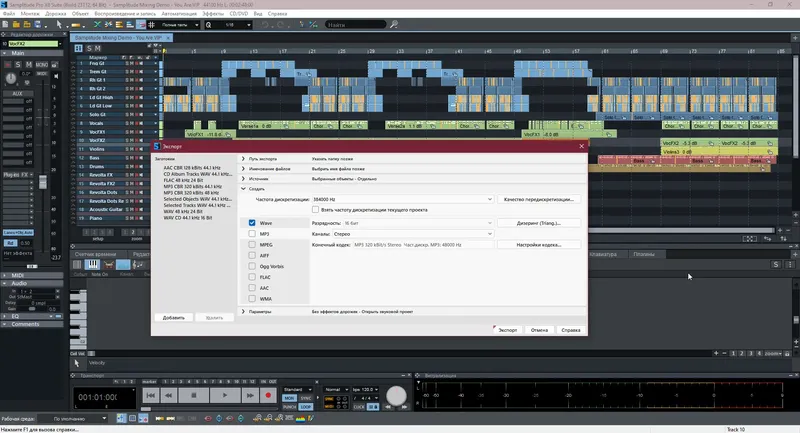Uncheck the Wave format checkbox
The height and width of the screenshot is (433, 800).
[x=252, y=223]
